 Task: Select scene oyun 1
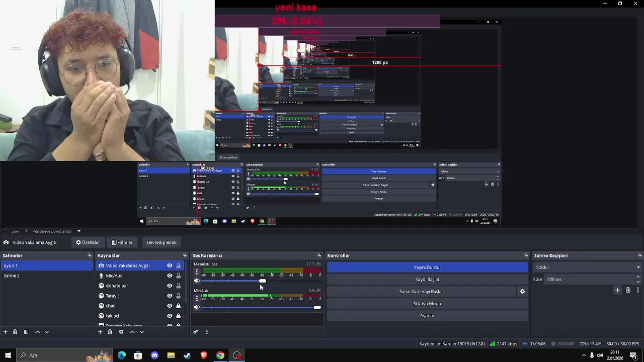46,265
